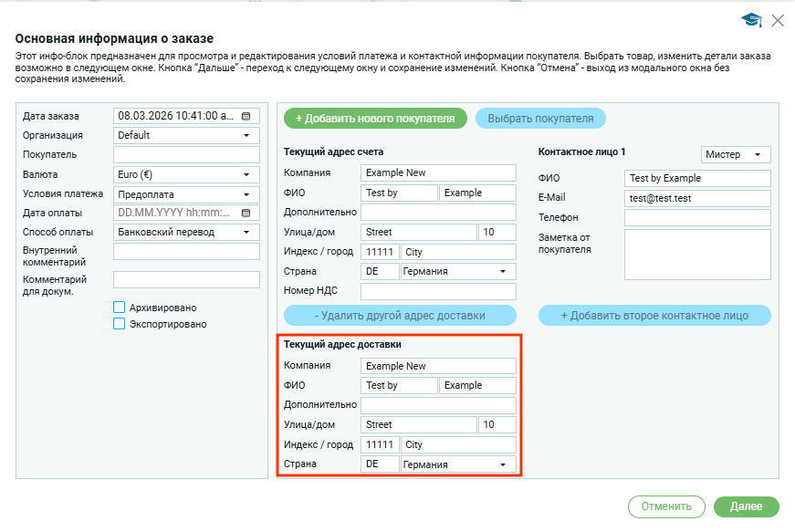Open the Валюта dropdown
795x532 pixels.
coord(246,174)
